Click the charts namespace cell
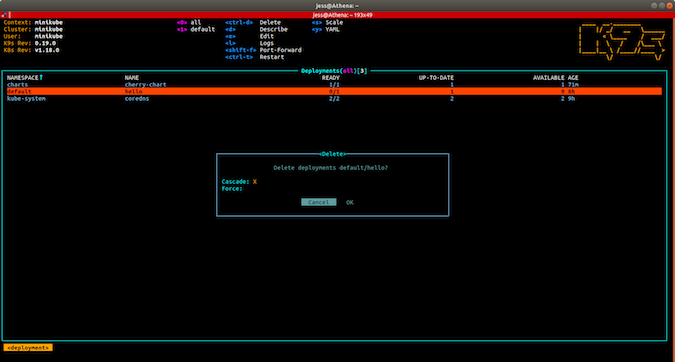This screenshot has width=675, height=362. tap(17, 85)
